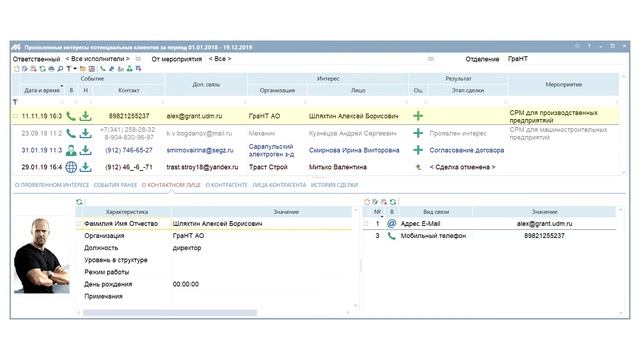Screen dimensions: 640x360
Task: Click globe web icon in 29.01.19 row
Action: pos(71,167)
